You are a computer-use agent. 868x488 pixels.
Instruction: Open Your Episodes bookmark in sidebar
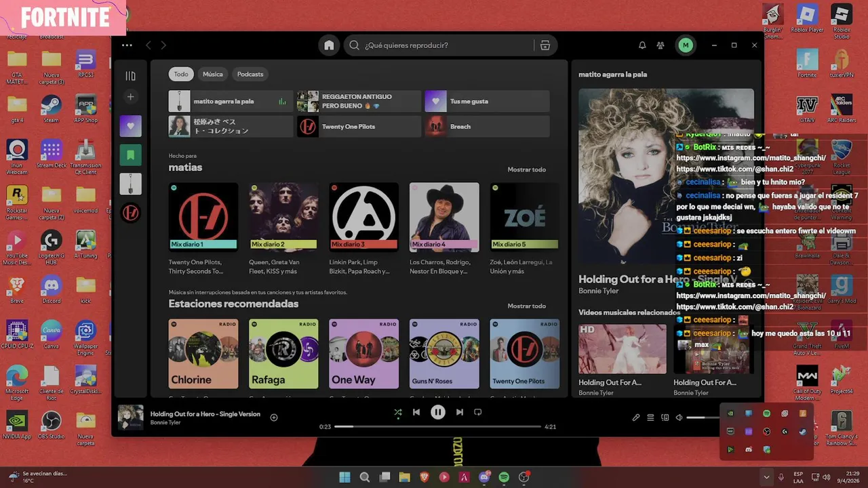click(x=131, y=155)
